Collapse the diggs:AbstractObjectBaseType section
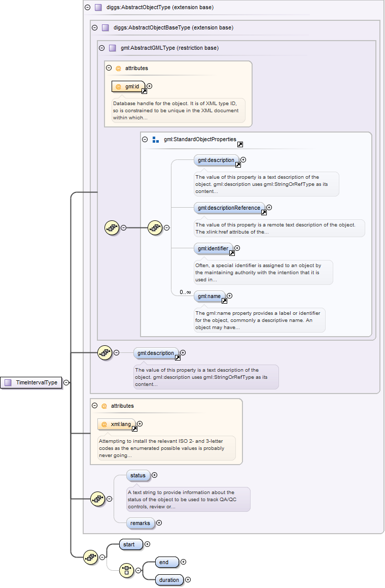 click(95, 27)
